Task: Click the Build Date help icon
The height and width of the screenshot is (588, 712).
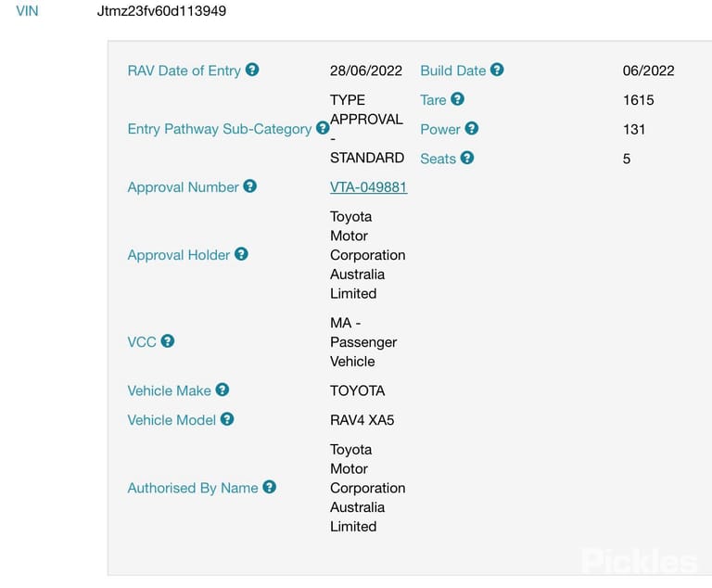Action: (497, 70)
